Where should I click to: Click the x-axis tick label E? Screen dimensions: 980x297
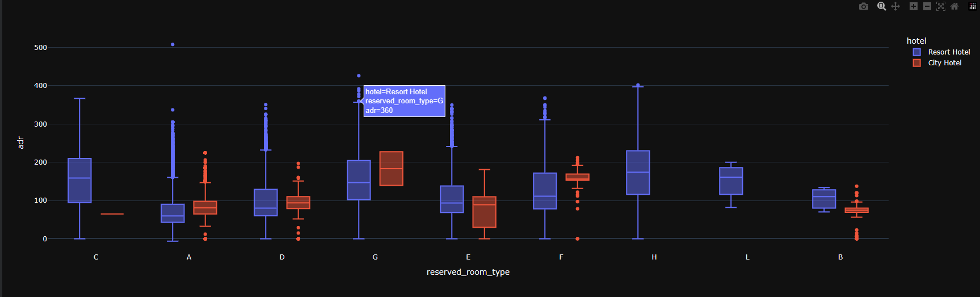click(x=468, y=257)
